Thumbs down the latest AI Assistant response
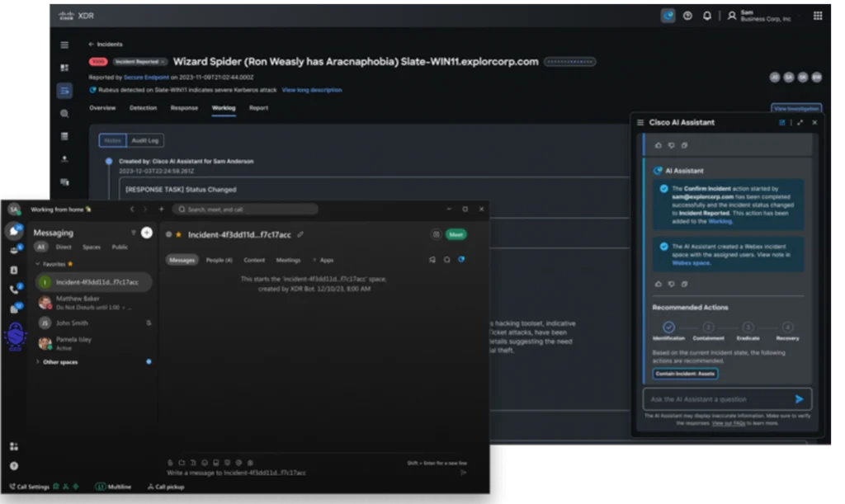Image resolution: width=845 pixels, height=504 pixels. point(671,284)
